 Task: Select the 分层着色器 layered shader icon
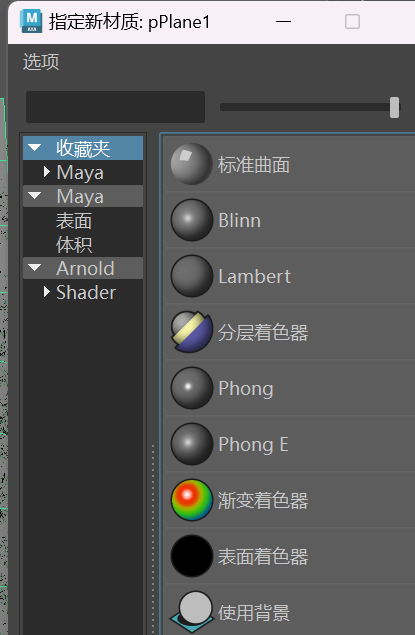click(x=191, y=332)
